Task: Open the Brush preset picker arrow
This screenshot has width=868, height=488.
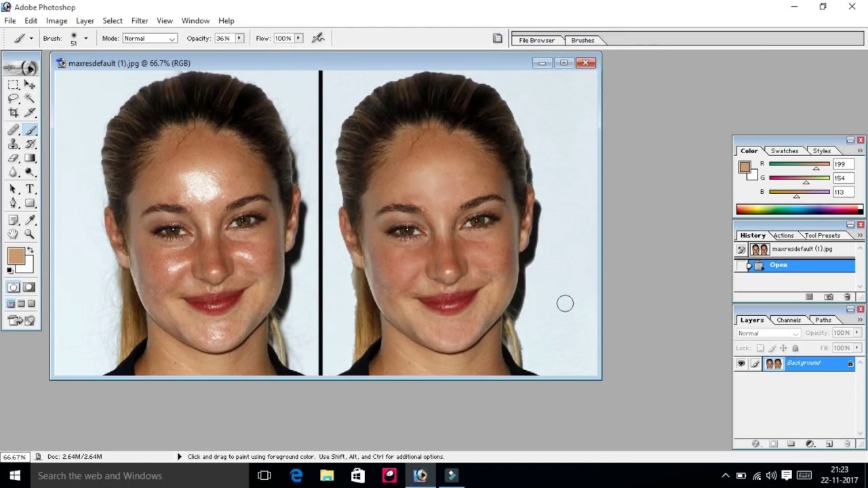Action: point(85,39)
